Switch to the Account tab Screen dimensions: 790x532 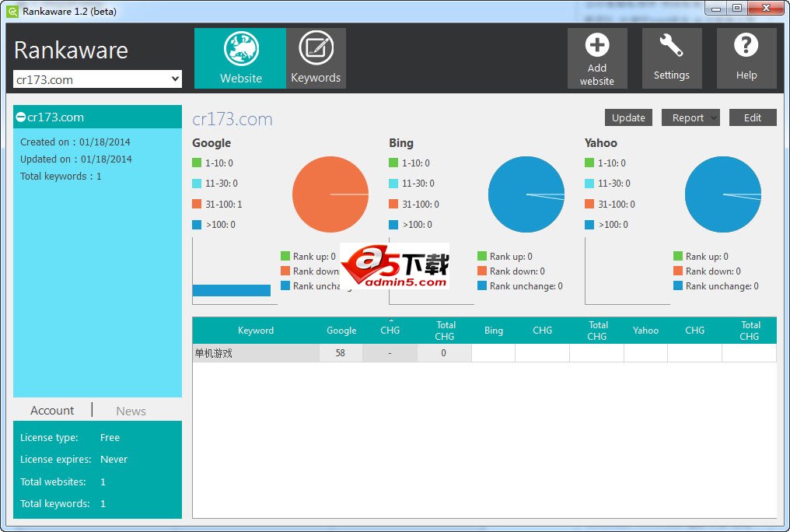pos(52,411)
